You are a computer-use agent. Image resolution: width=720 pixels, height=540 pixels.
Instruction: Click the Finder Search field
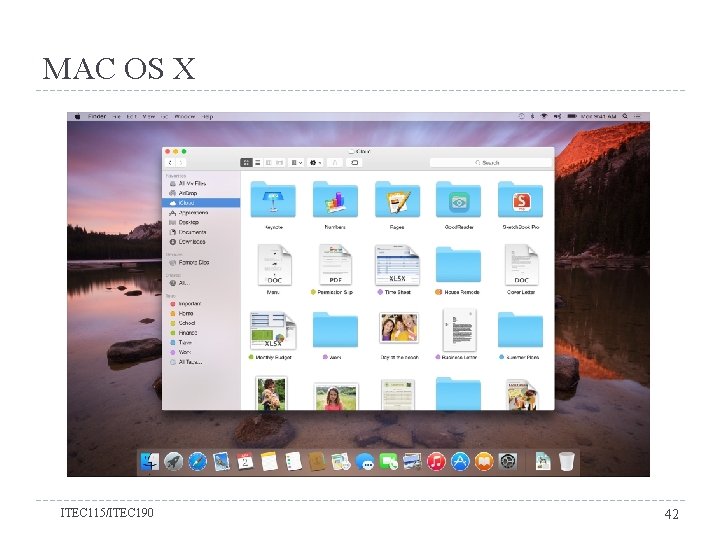(490, 163)
